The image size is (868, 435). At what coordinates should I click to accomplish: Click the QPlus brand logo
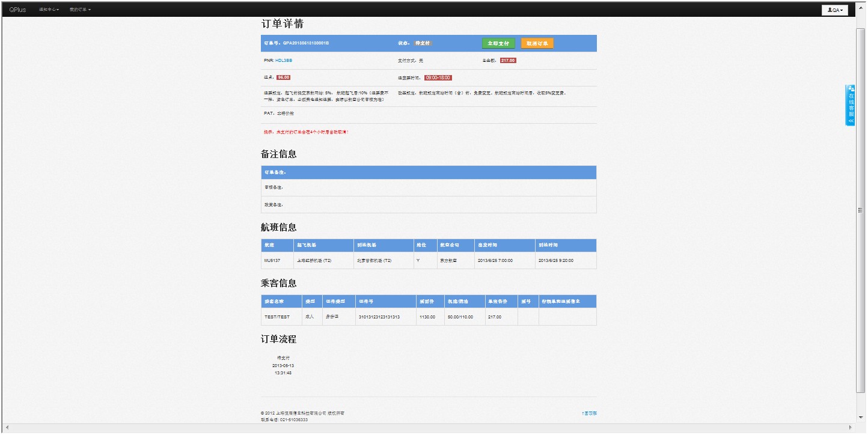point(18,10)
